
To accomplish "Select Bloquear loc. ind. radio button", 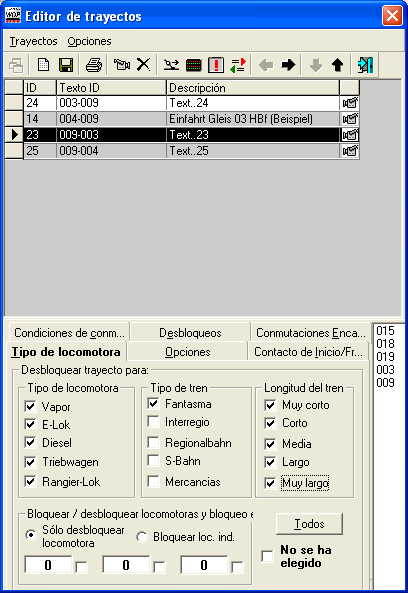I will 142,537.
